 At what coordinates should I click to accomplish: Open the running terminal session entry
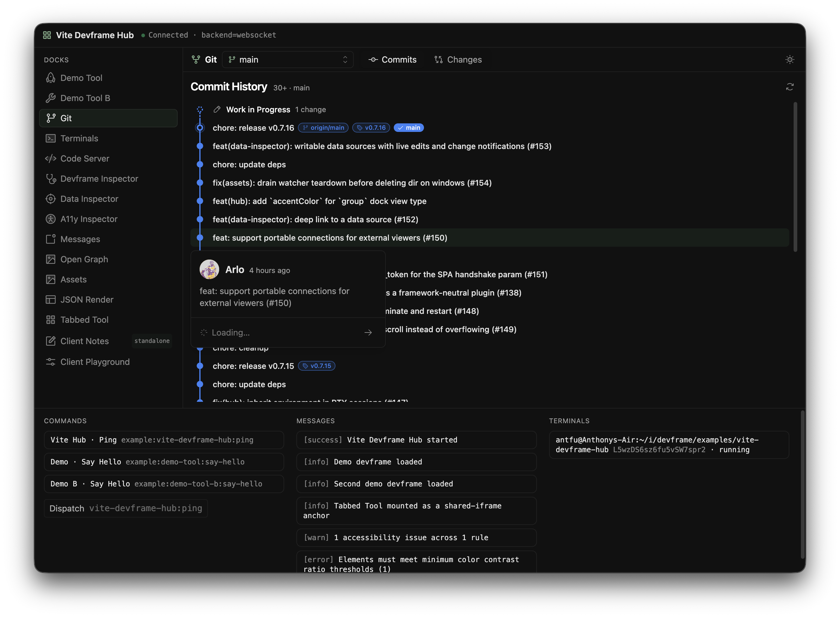click(x=669, y=445)
